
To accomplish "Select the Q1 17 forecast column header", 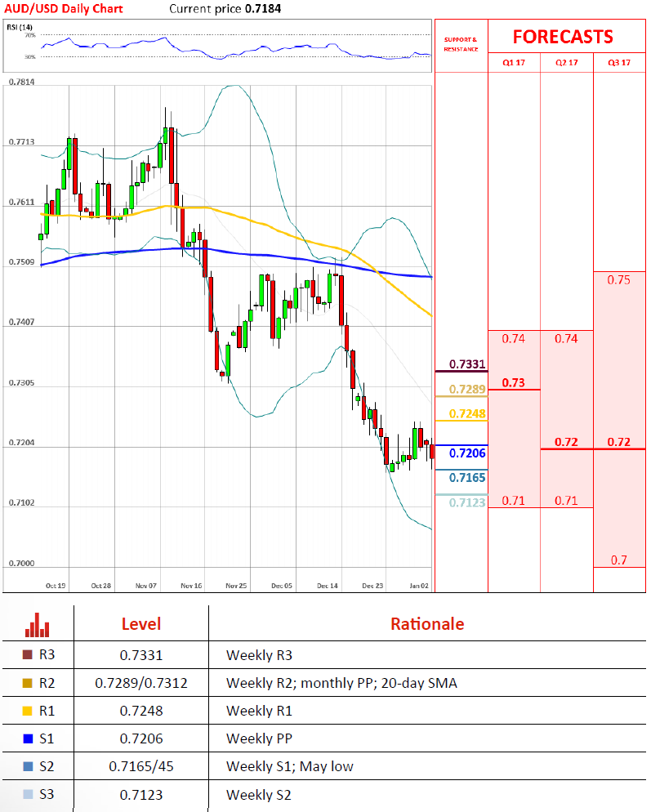I will pyautogui.click(x=514, y=63).
